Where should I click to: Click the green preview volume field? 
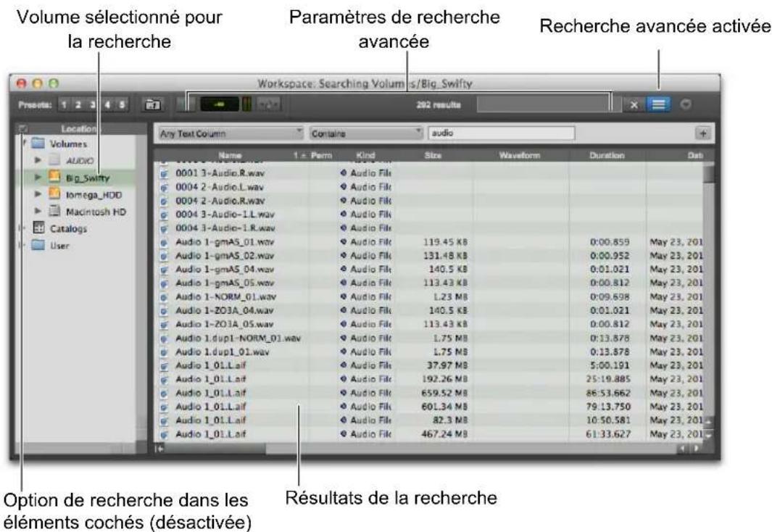click(220, 105)
